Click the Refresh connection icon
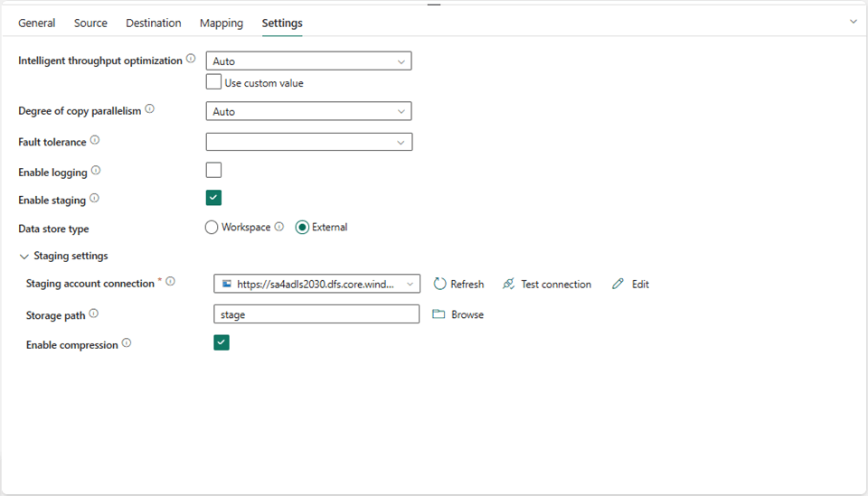 coord(440,284)
